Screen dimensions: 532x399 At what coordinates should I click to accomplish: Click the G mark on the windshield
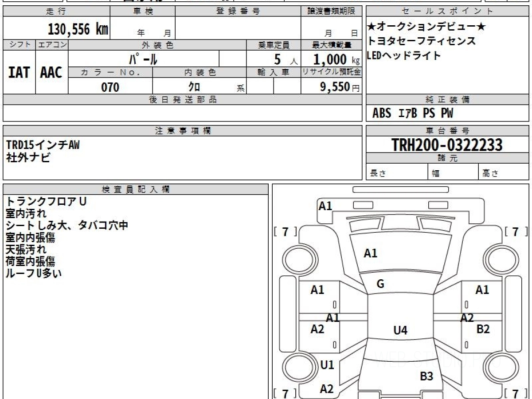pos(380,285)
